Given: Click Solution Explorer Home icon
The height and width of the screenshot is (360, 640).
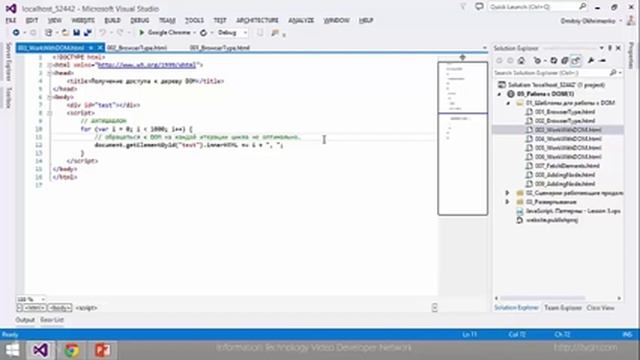Looking at the screenshot, I should coord(521,60).
